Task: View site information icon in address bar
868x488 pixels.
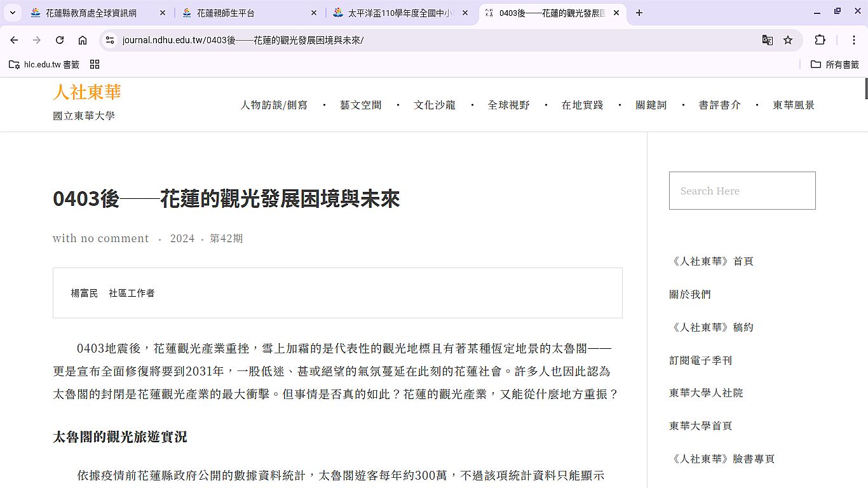Action: click(110, 40)
